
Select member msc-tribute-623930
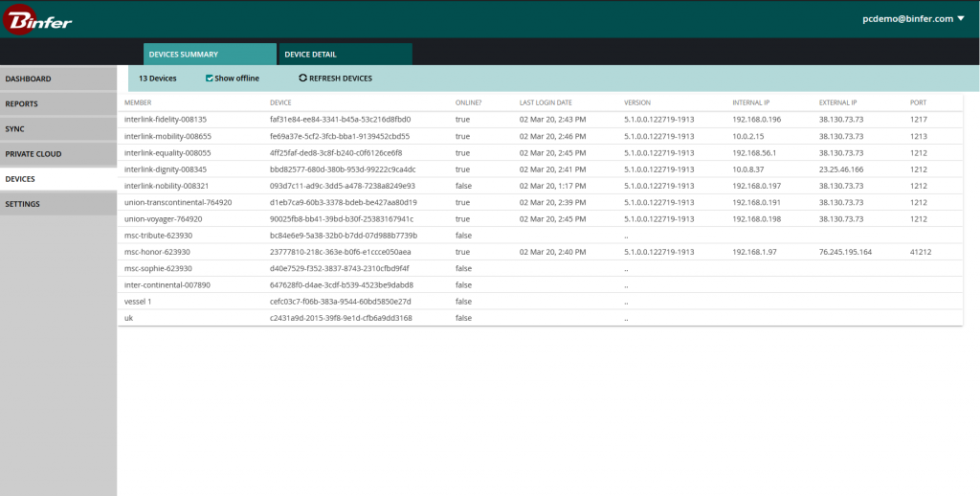158,236
